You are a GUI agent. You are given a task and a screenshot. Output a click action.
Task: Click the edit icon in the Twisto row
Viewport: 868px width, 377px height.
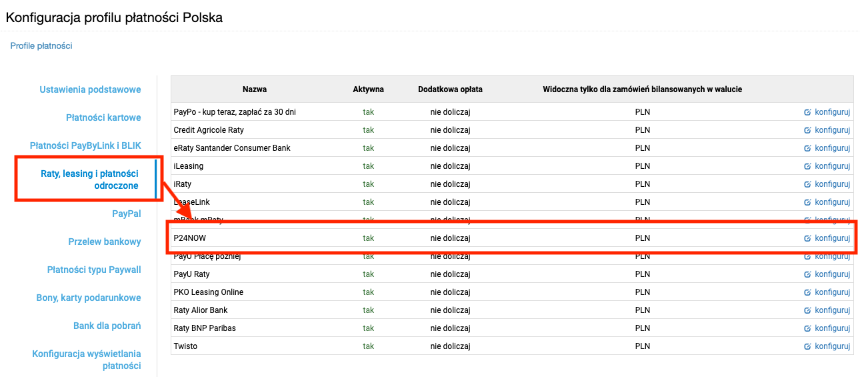[807, 346]
